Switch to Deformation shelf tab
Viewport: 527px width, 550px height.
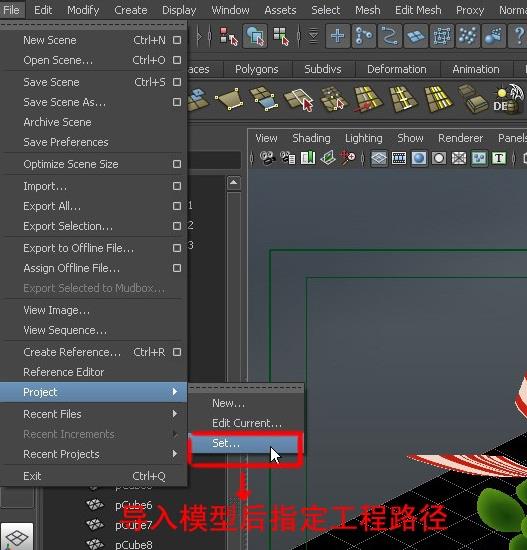396,69
